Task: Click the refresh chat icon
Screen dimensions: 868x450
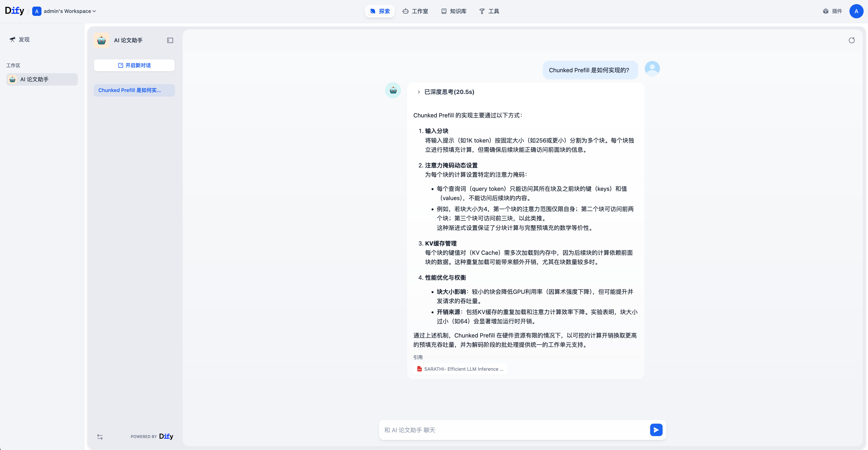Action: [x=851, y=41]
